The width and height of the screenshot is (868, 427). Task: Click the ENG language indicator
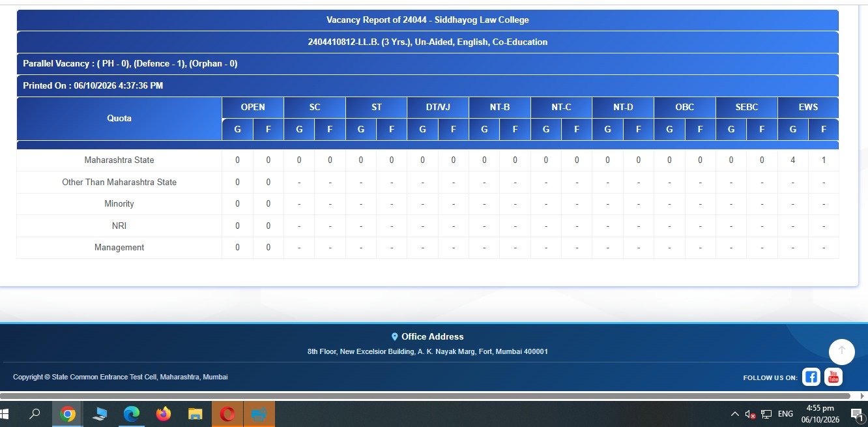click(x=785, y=414)
